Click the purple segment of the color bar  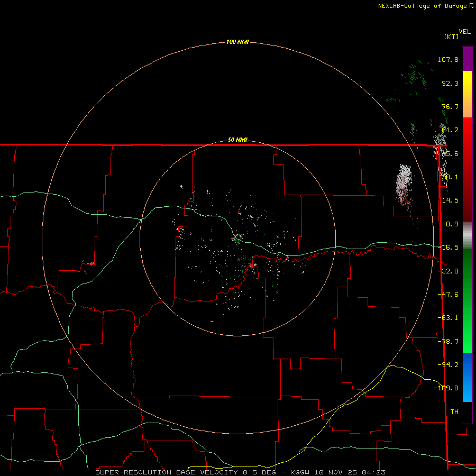pos(467,59)
